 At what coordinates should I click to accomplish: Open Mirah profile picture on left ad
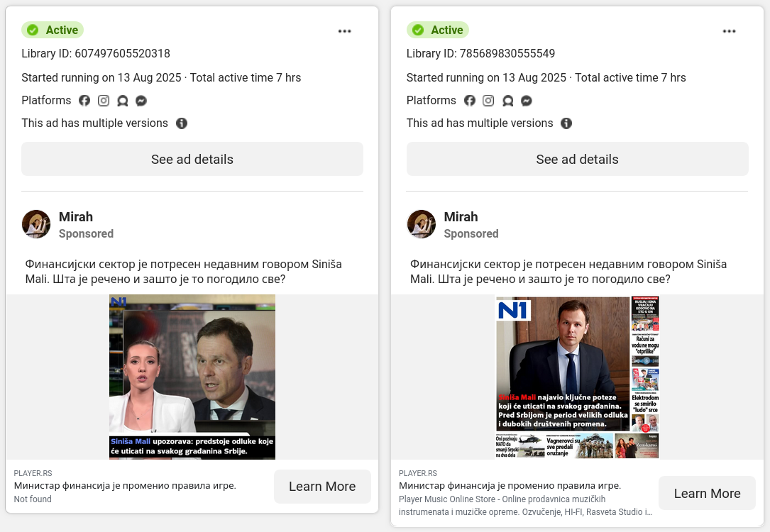pyautogui.click(x=36, y=224)
